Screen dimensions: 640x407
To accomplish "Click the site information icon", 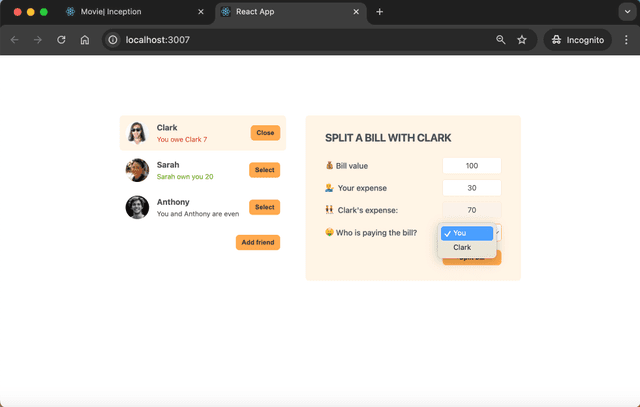I will click(113, 40).
